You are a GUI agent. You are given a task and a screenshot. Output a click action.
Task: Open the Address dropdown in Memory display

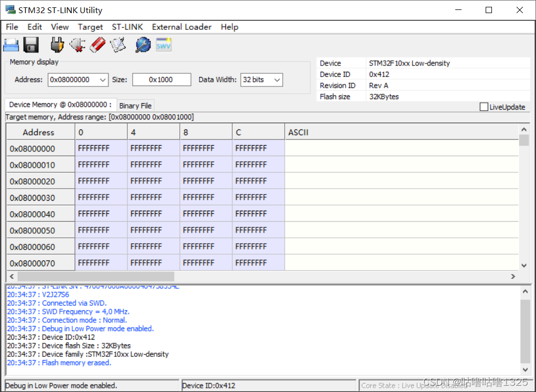point(102,80)
